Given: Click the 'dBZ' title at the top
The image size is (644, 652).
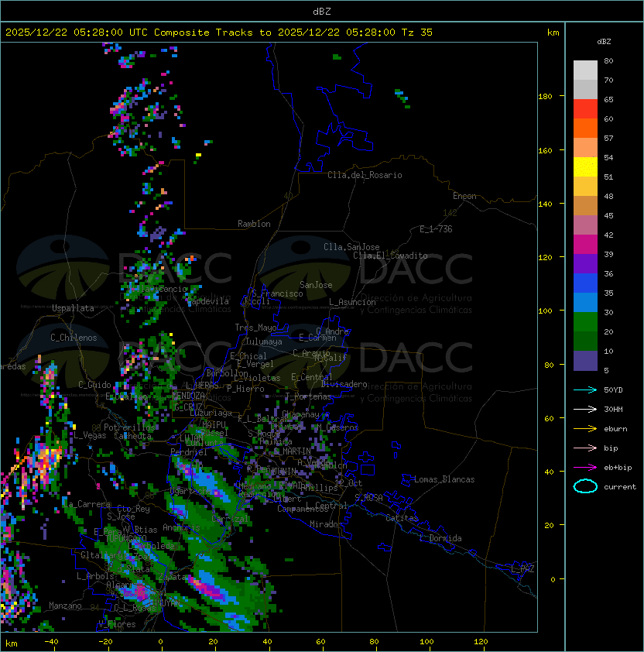Looking at the screenshot, I should 322,11.
